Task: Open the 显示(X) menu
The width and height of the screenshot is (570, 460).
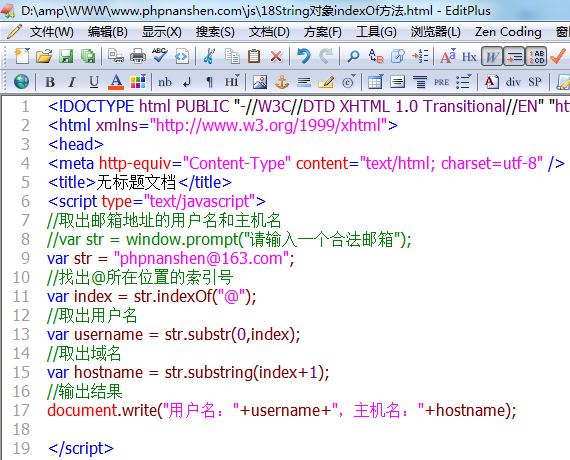Action: 162,32
